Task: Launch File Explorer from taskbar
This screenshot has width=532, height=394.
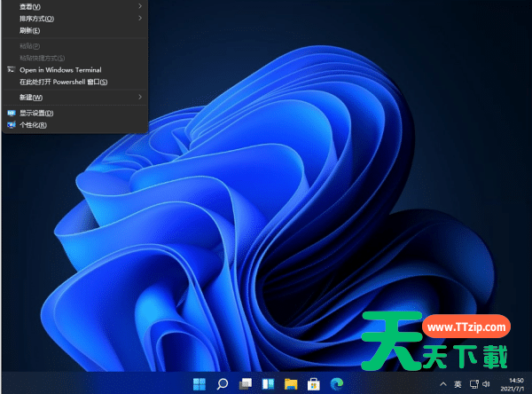Action: [290, 383]
